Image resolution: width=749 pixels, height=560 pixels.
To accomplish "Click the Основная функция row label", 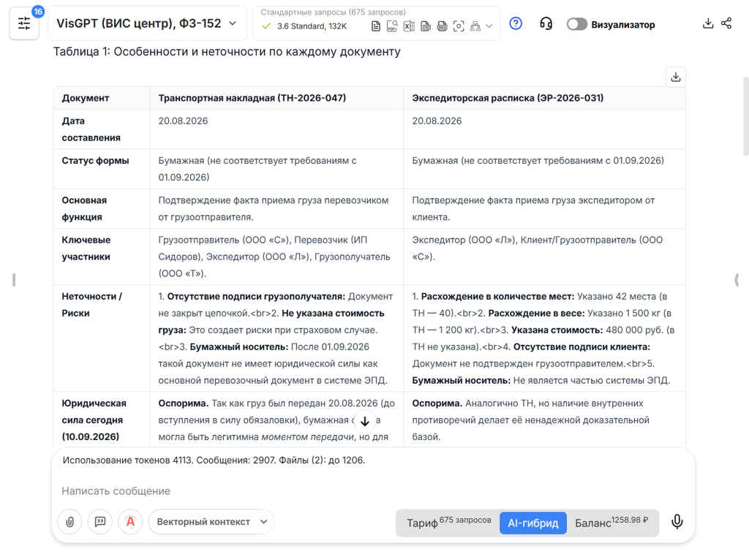I will [x=84, y=208].
